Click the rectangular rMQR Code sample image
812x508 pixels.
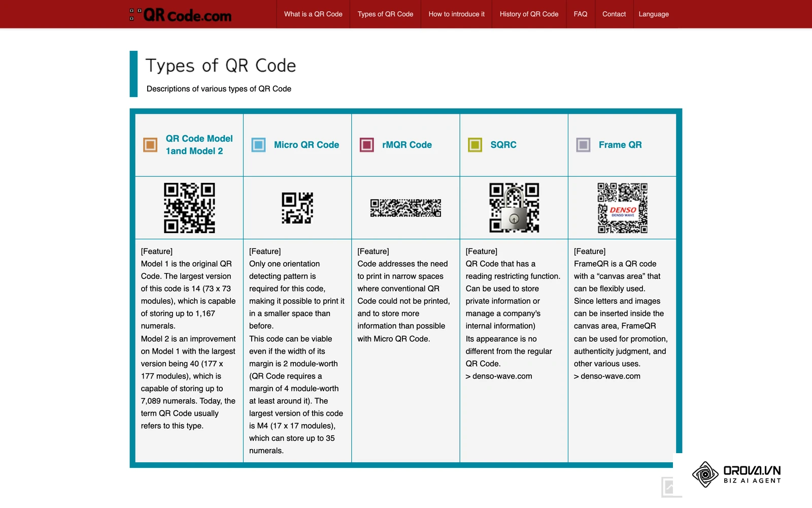click(x=405, y=208)
